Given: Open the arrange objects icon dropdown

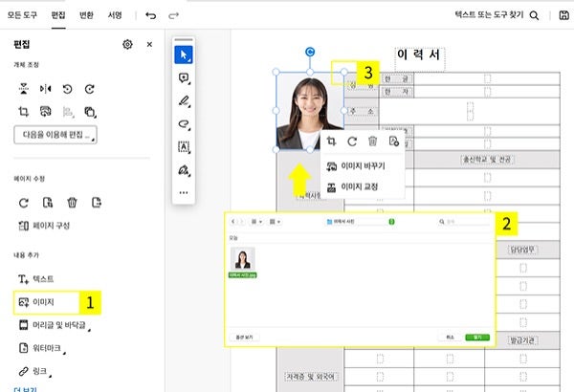Looking at the screenshot, I should (x=90, y=112).
